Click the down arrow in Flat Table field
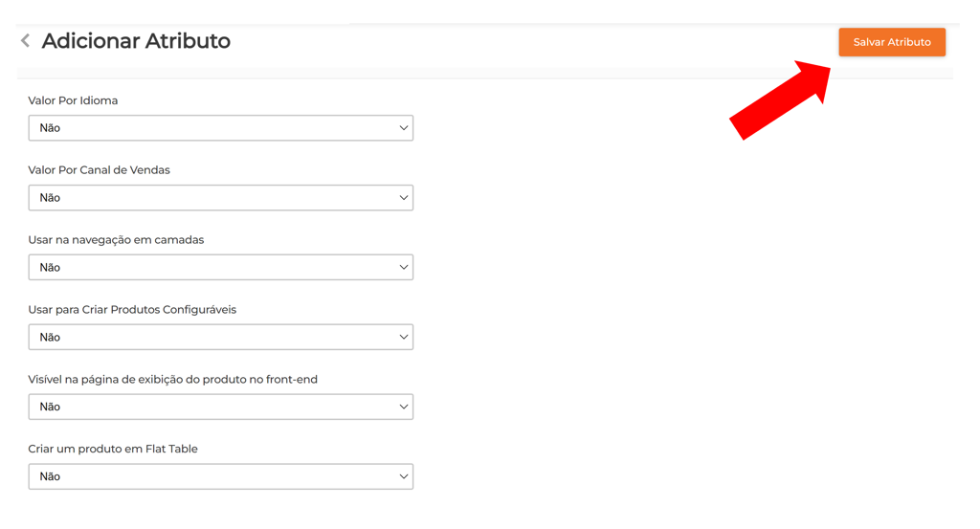980x529 pixels. point(403,476)
